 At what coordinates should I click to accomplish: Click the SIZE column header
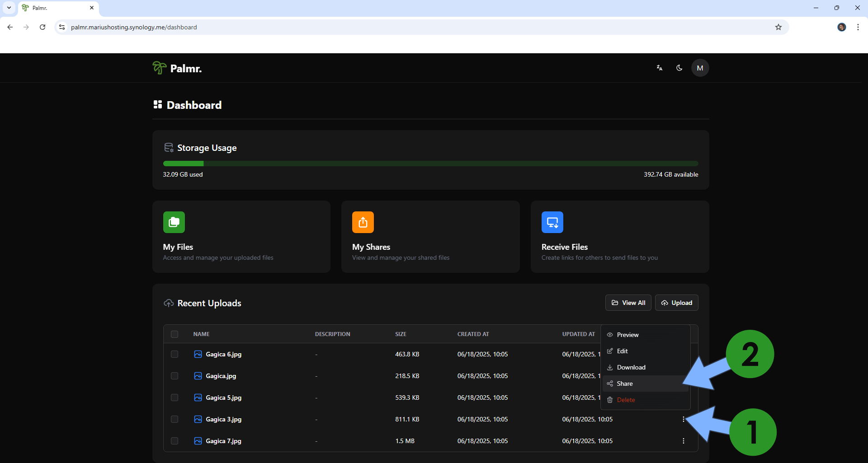pyautogui.click(x=401, y=334)
